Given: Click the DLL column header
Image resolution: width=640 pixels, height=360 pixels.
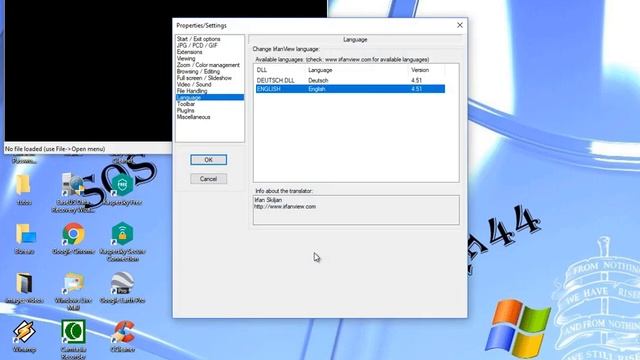Looking at the screenshot, I should click(262, 70).
